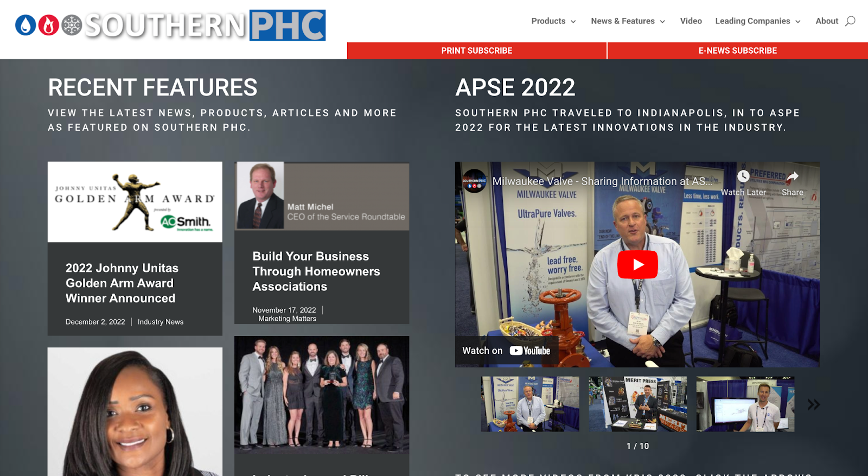Click the Watch Later clock icon

pos(743,176)
